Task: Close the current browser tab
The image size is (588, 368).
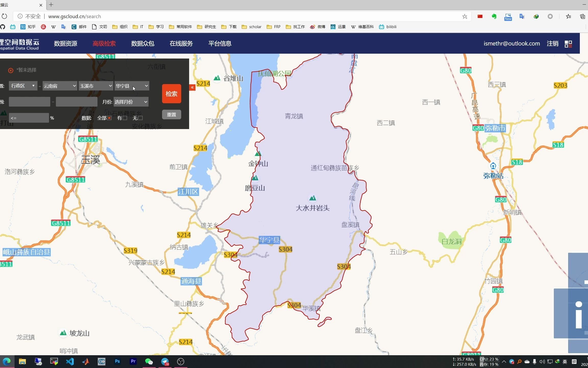Action: (x=41, y=5)
